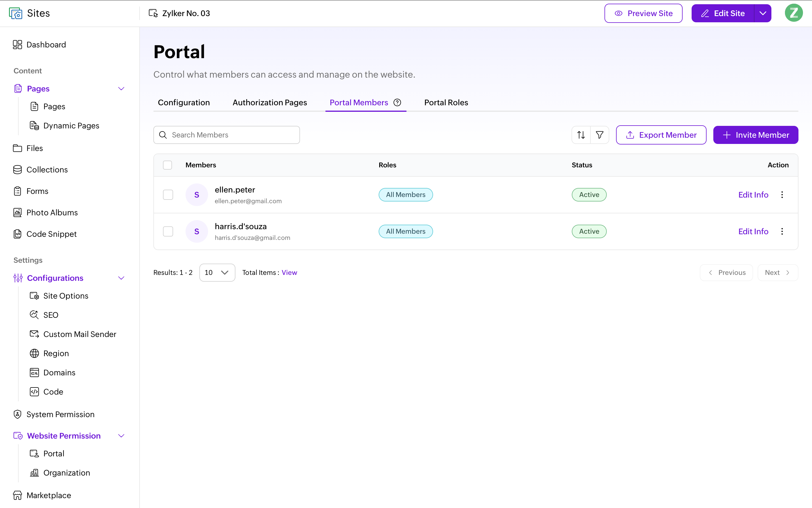Click the Export Member button
Image resolution: width=812 pixels, height=508 pixels.
661,135
